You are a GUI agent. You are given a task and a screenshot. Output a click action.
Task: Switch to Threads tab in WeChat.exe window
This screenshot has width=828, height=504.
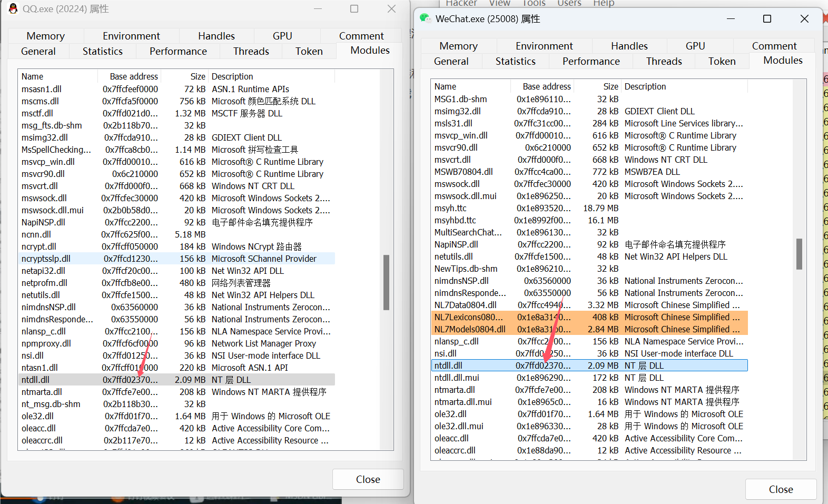(664, 61)
